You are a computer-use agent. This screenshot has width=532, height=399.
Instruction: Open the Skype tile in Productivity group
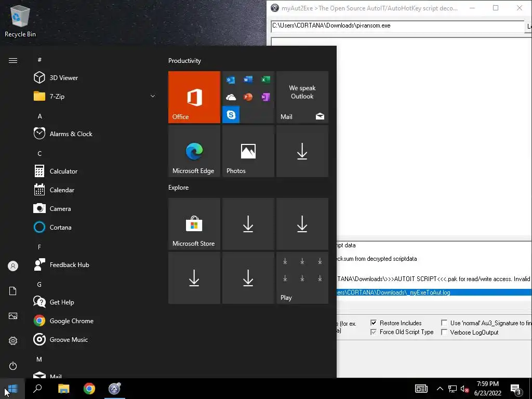click(x=231, y=115)
